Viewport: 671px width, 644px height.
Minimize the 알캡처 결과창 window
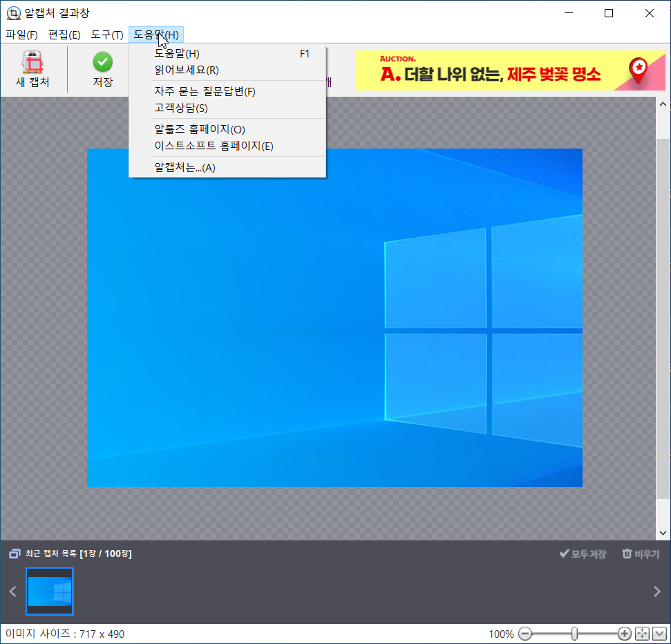pos(568,13)
